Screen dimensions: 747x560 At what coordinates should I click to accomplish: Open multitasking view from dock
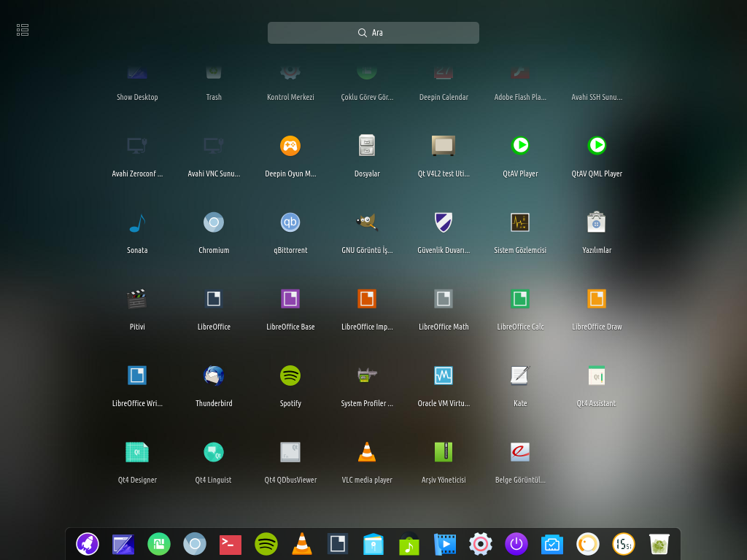click(158, 544)
